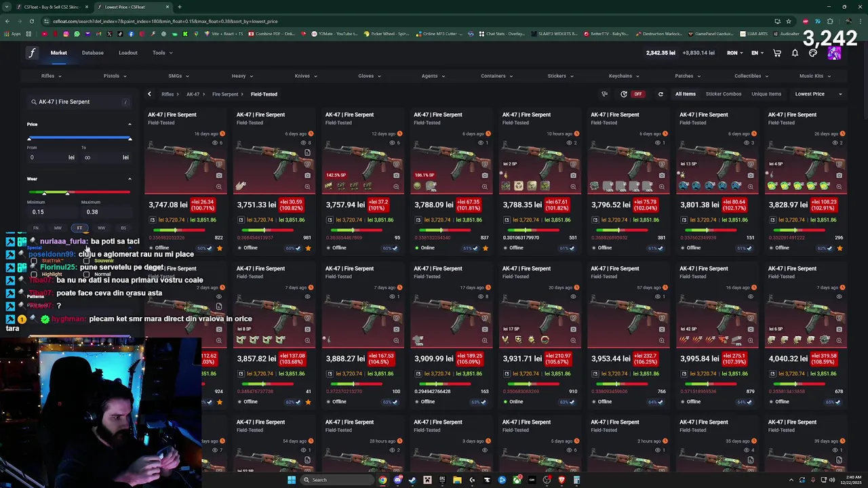
Task: Open the filter list icon beside auto-refresh
Action: tap(604, 94)
